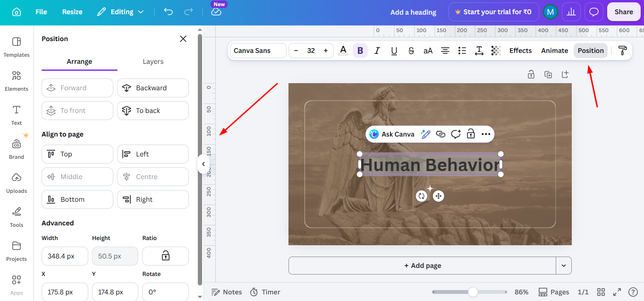Toggle strikethrough formatting
This screenshot has width=644, height=301.
(x=411, y=51)
